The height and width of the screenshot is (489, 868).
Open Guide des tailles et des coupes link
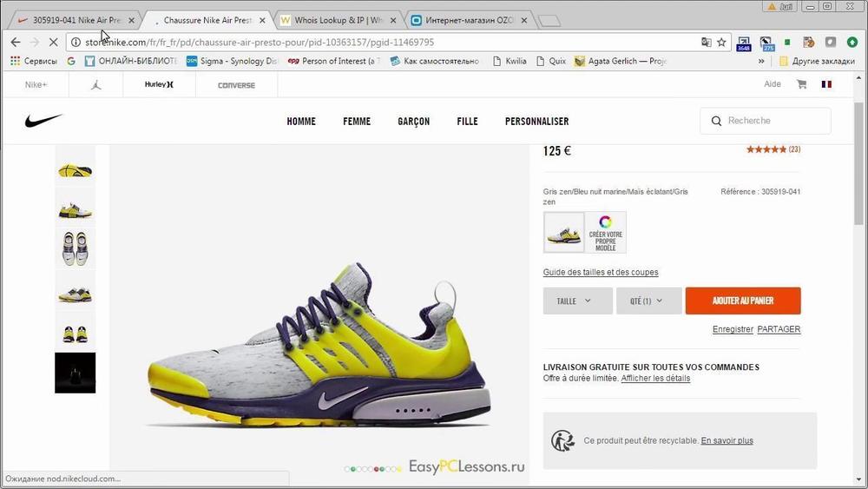(600, 272)
